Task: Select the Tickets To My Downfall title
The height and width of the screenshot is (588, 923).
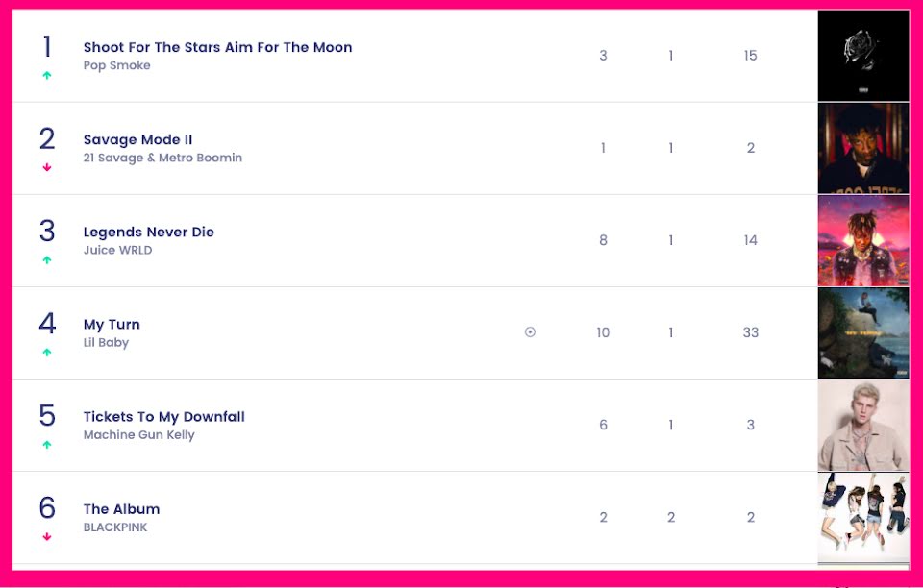Action: click(x=163, y=416)
